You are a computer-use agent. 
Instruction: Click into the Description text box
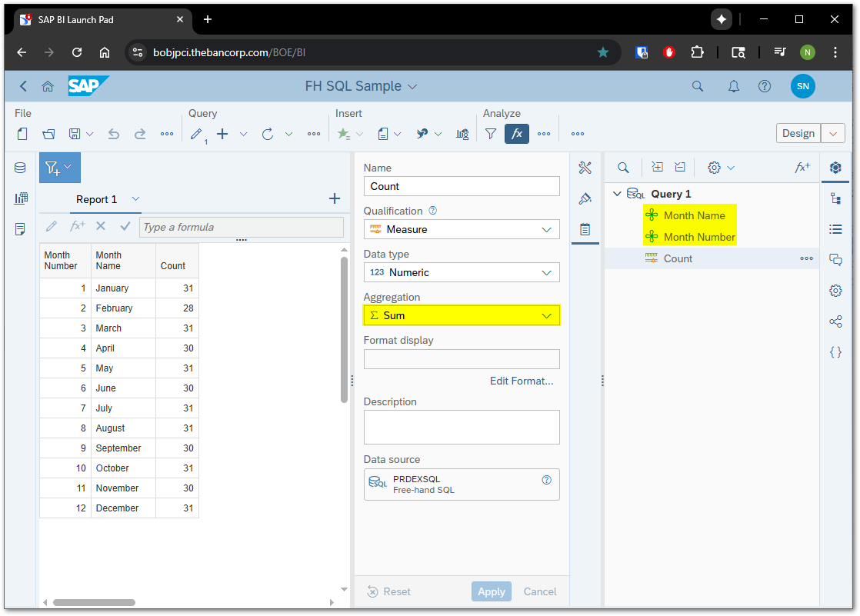(x=462, y=427)
